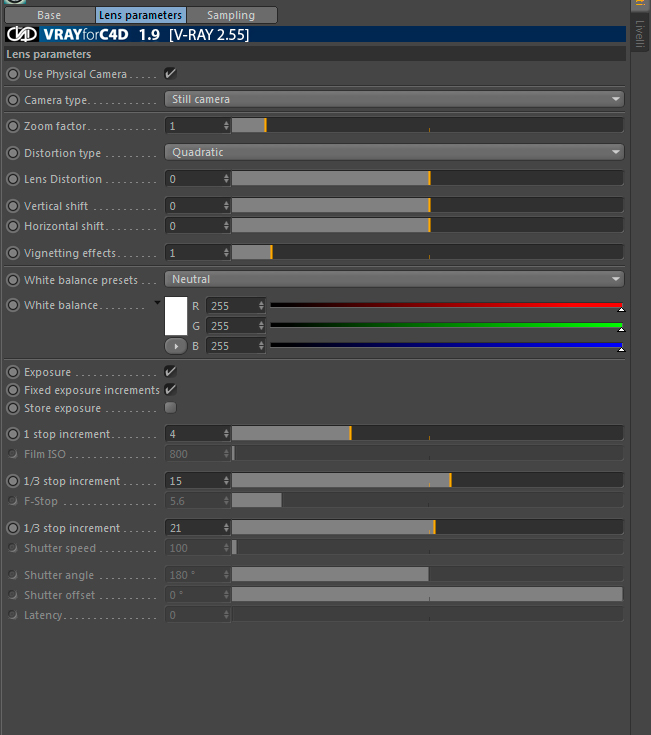This screenshot has width=651, height=735.
Task: Open the Livelli side panel tab
Action: (x=640, y=34)
